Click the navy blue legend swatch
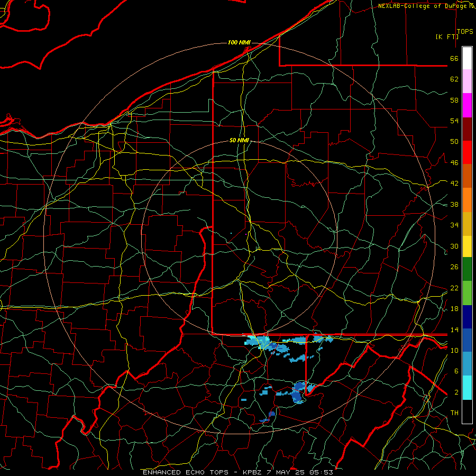 click(467, 317)
